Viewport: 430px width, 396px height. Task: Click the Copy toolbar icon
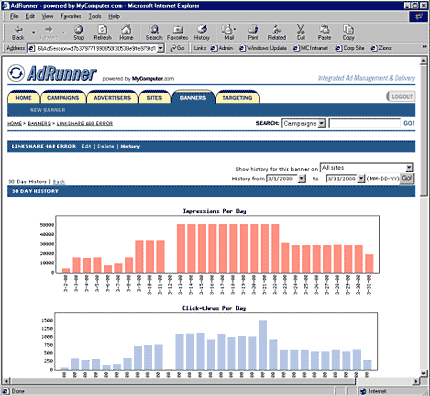[x=348, y=33]
